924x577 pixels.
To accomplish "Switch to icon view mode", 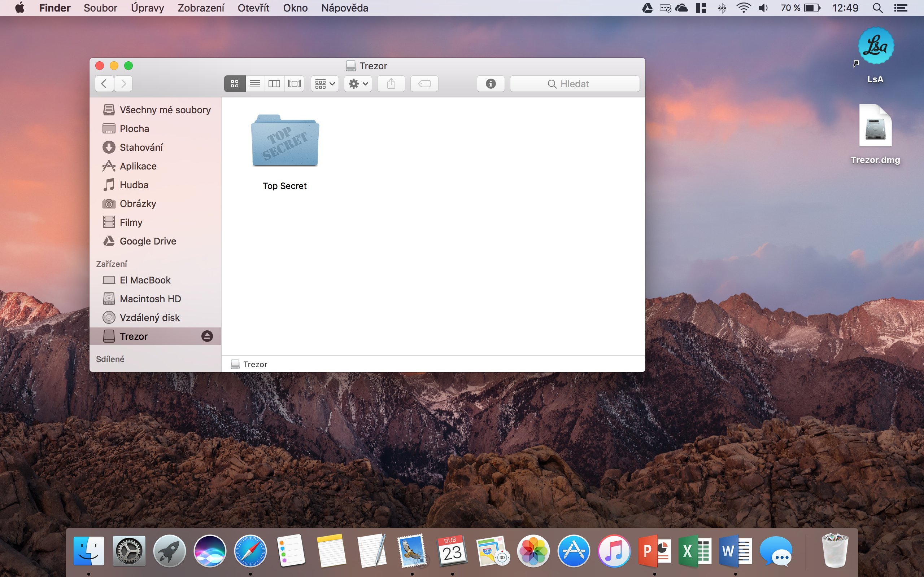I will pos(235,84).
